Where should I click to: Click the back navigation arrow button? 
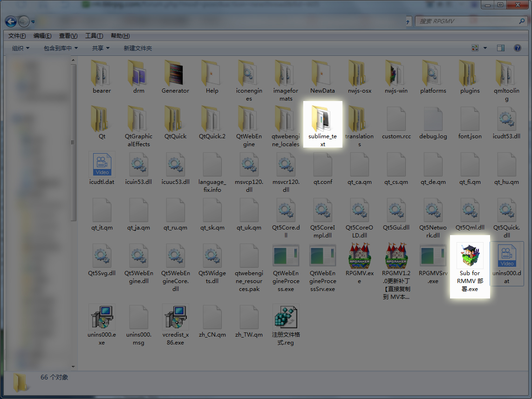click(11, 22)
